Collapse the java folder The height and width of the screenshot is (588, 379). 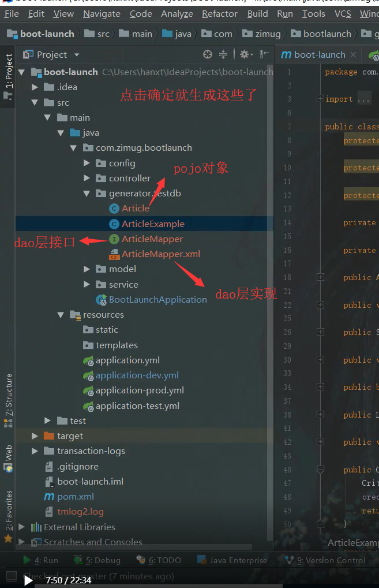[61, 132]
